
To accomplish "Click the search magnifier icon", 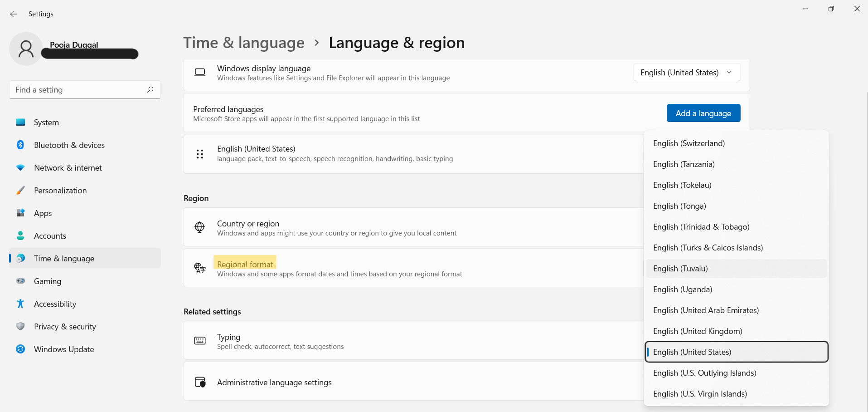I will (x=150, y=90).
